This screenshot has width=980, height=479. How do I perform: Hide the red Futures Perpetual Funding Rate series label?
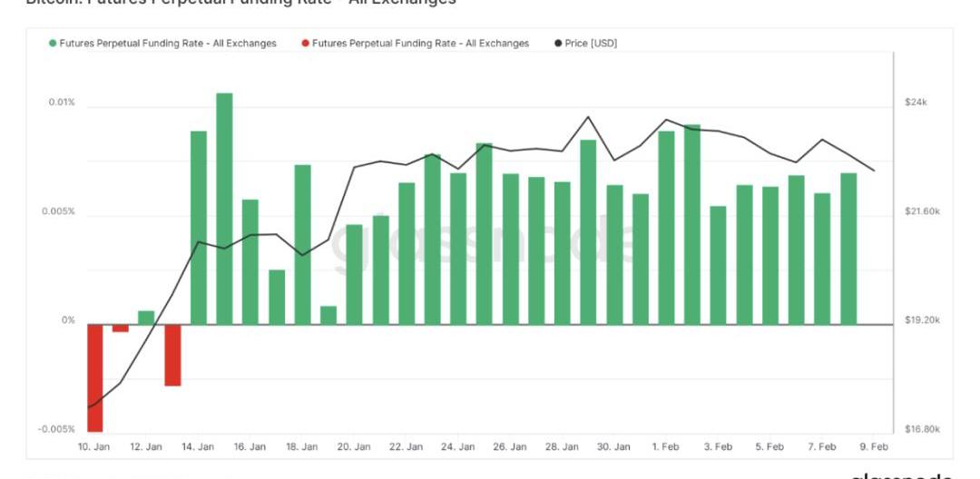420,44
